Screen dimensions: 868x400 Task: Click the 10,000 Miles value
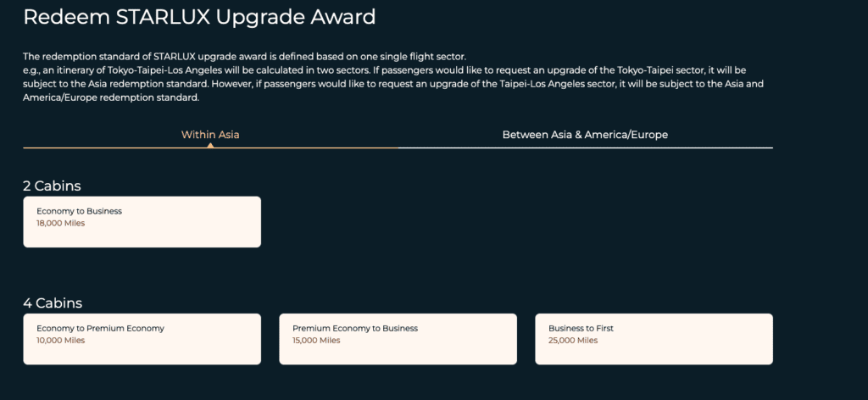[x=60, y=341]
